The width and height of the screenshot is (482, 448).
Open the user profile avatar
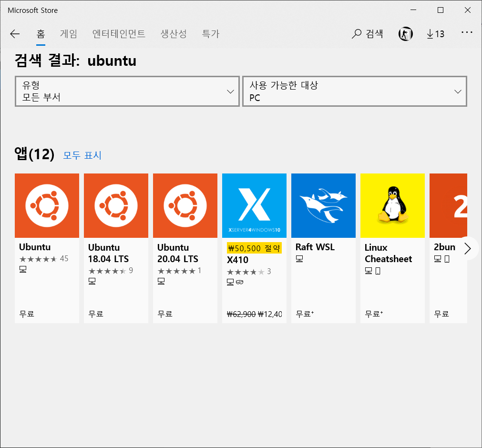click(x=405, y=34)
